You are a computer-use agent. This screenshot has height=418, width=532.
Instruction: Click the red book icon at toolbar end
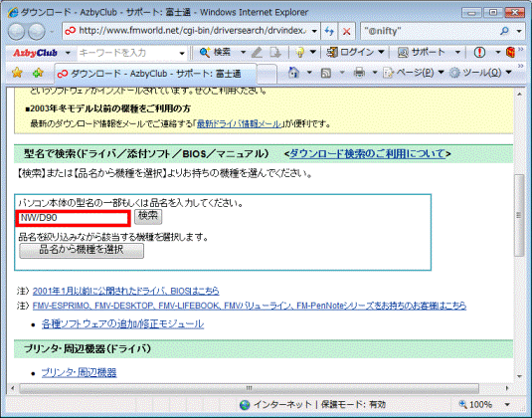click(x=510, y=53)
